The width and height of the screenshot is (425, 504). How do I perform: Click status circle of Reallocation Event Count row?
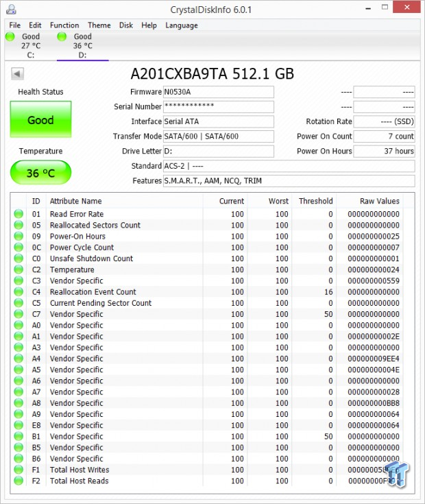(x=19, y=292)
